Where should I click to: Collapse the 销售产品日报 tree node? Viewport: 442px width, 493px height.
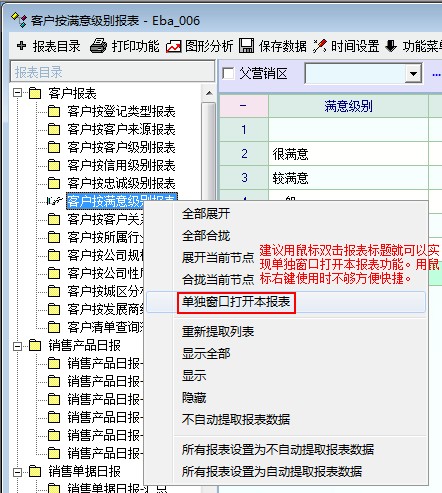[18, 346]
